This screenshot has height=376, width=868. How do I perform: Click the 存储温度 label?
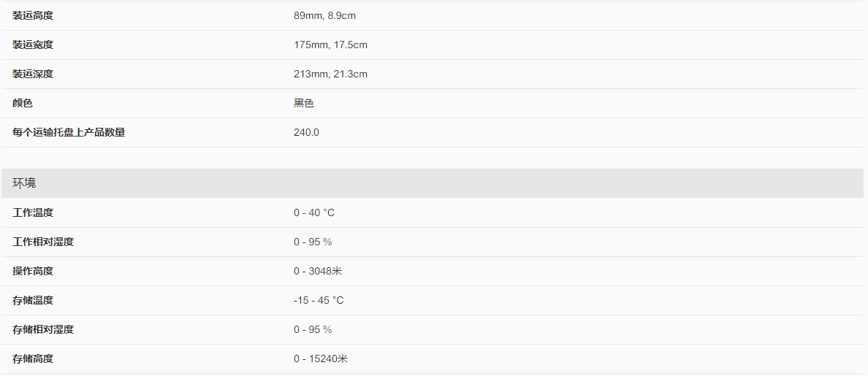click(33, 300)
